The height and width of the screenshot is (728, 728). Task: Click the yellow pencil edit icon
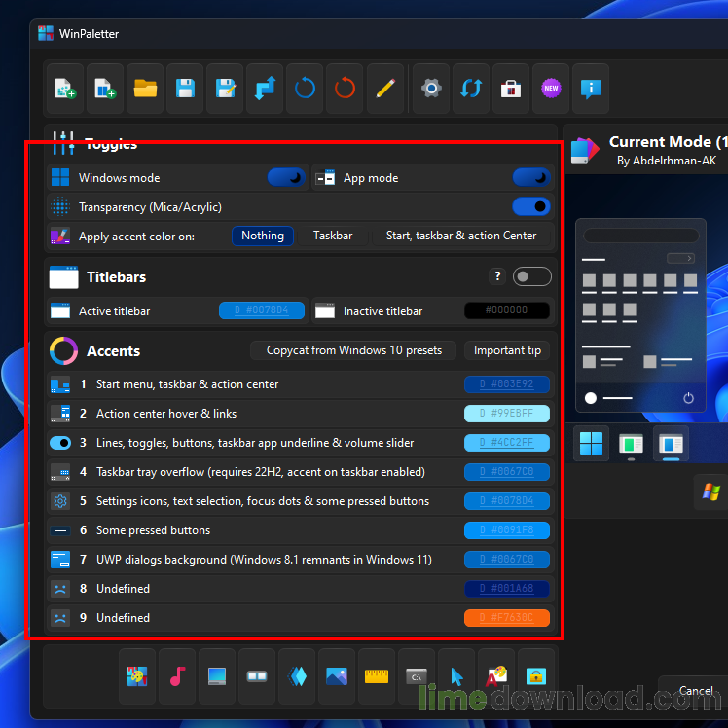pos(384,89)
